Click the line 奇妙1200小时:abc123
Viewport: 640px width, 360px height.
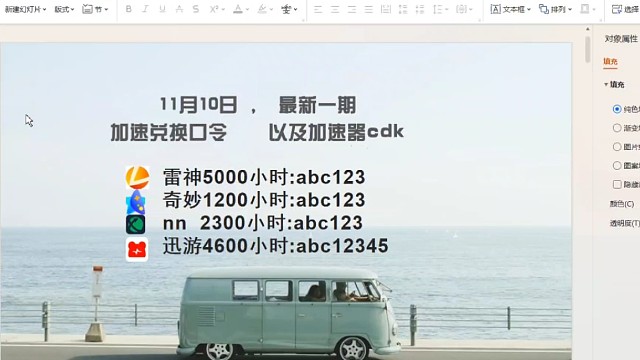264,200
